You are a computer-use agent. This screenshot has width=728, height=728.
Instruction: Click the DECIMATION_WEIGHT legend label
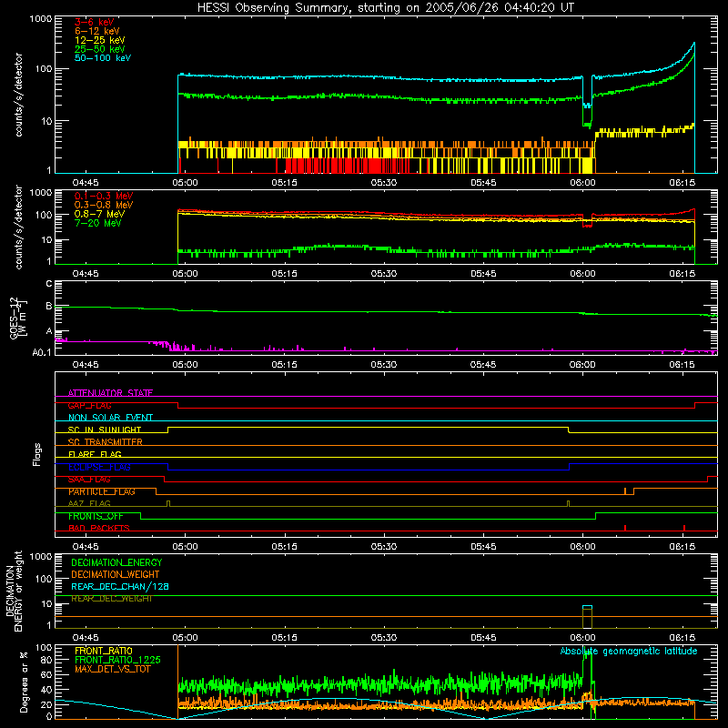(x=116, y=574)
